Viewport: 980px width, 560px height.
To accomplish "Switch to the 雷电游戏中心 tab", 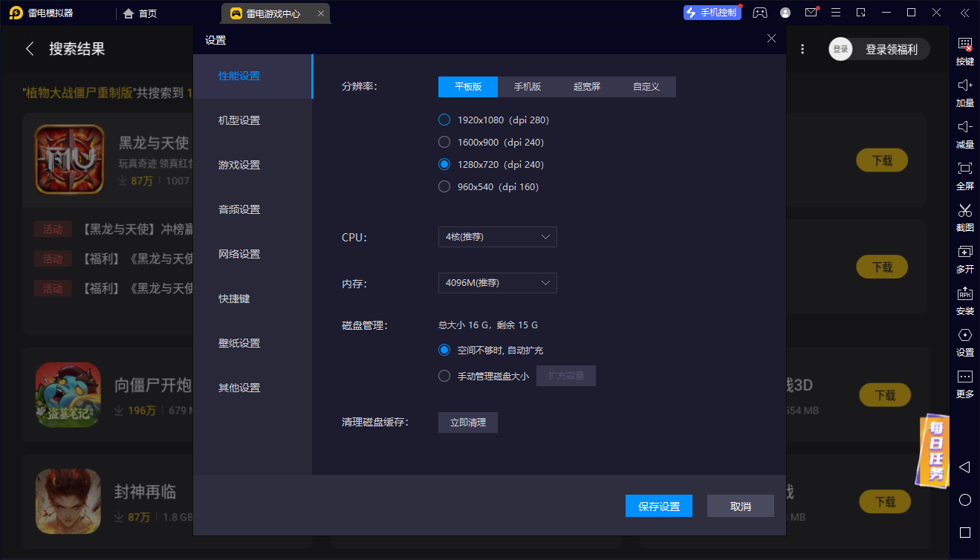I will click(276, 13).
